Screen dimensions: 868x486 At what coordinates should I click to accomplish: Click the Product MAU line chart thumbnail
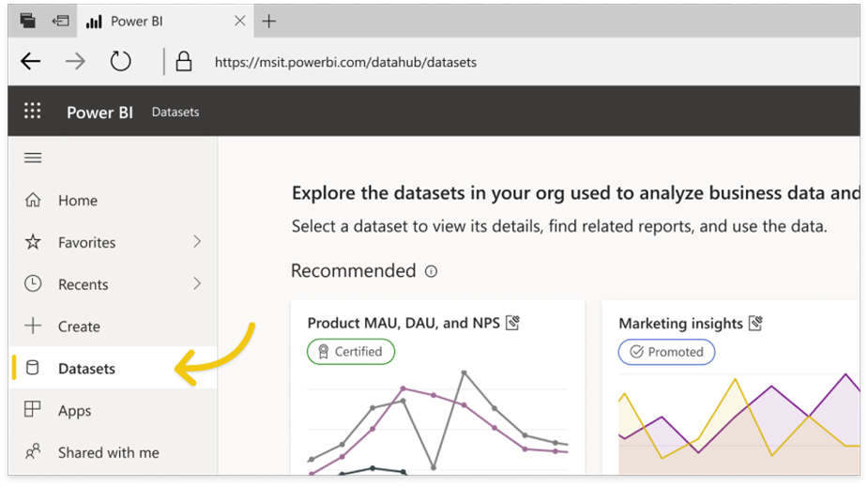437,422
